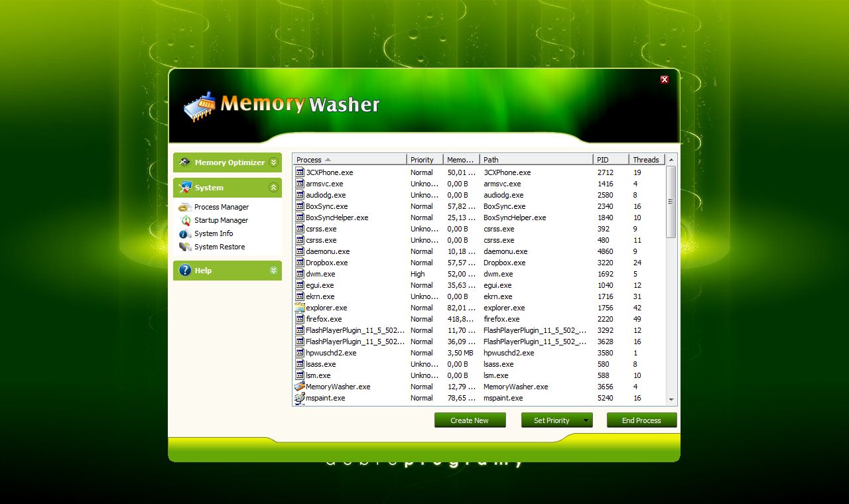Select the firefox.exe process name
Image resolution: width=849 pixels, height=504 pixels.
click(x=324, y=319)
